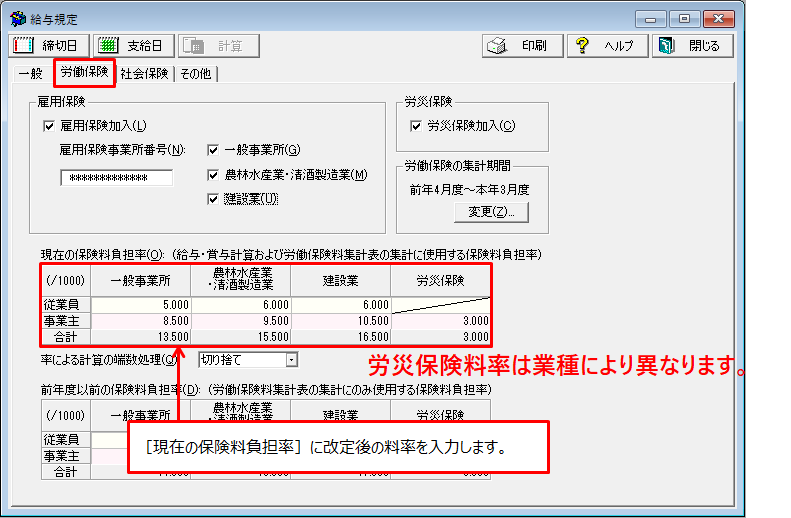Uncheck the 一般事業所 checkbox
Screen dimensions: 791x518
[x=213, y=150]
